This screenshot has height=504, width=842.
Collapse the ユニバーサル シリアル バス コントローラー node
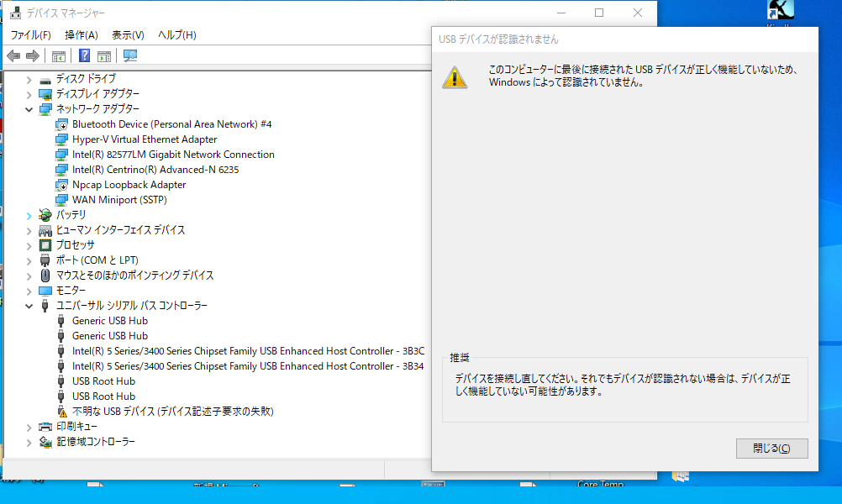pos(29,306)
